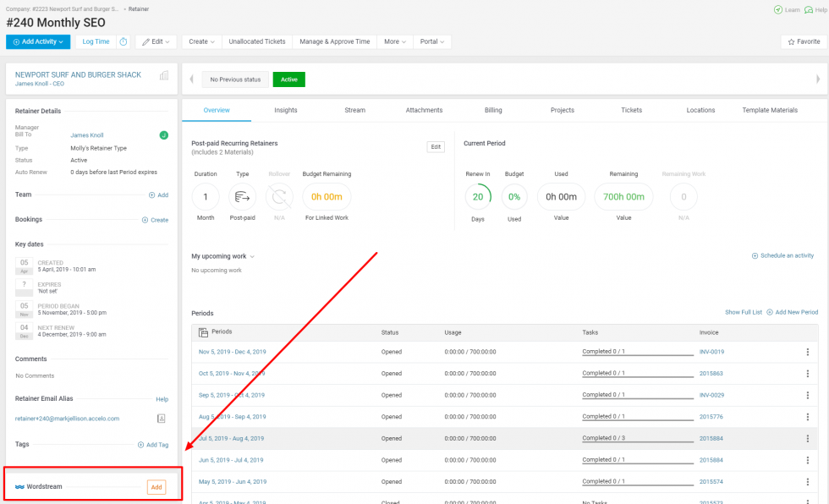Click the Used budget 0% progress circle
This screenshot has width=829, height=504.
514,197
